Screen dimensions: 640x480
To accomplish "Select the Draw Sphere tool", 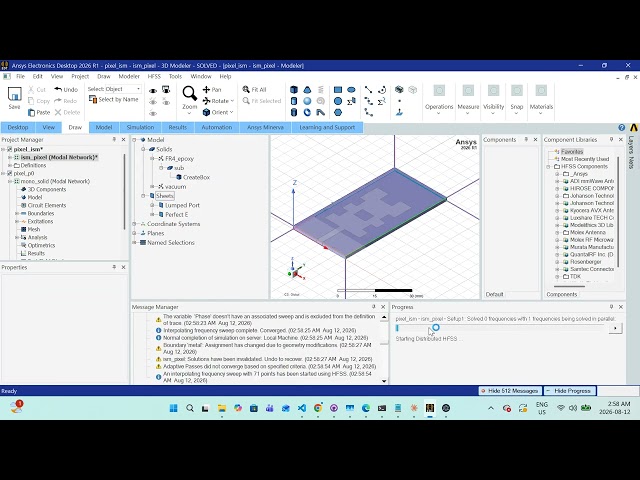I will (x=307, y=101).
